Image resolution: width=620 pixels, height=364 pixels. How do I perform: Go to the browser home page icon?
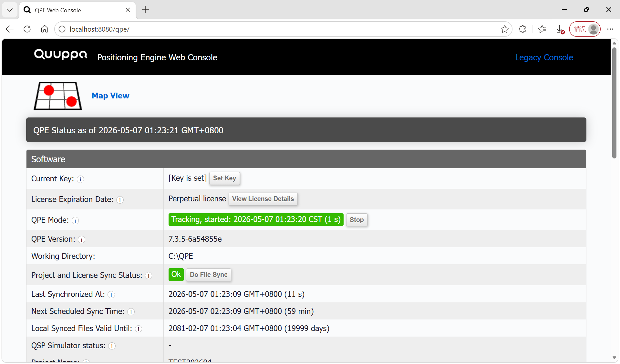(45, 29)
